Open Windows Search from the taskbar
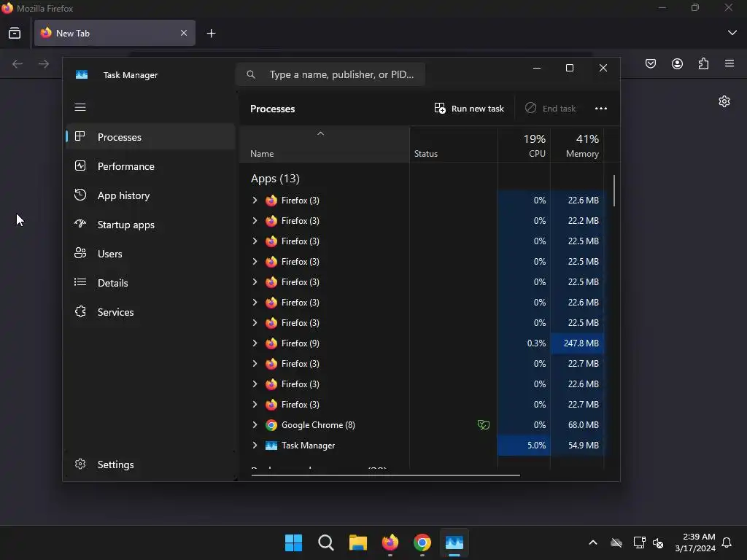 pos(326,542)
